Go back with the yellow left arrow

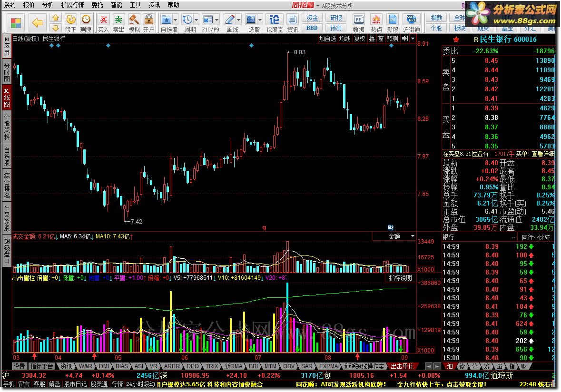[x=37, y=23]
